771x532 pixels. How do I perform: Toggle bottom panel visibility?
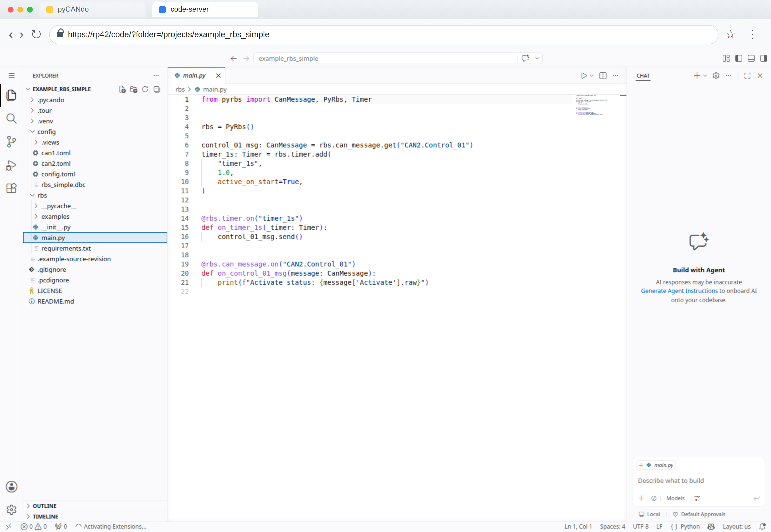tap(751, 58)
